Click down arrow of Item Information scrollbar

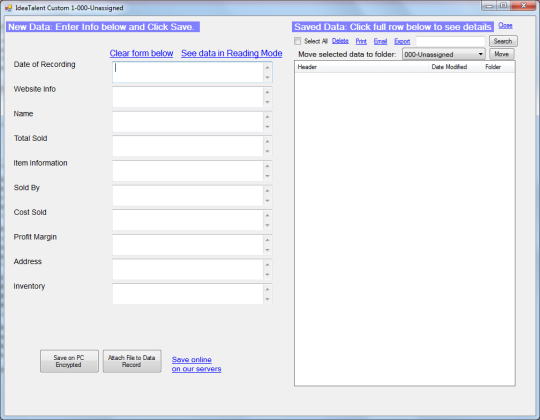(268, 176)
